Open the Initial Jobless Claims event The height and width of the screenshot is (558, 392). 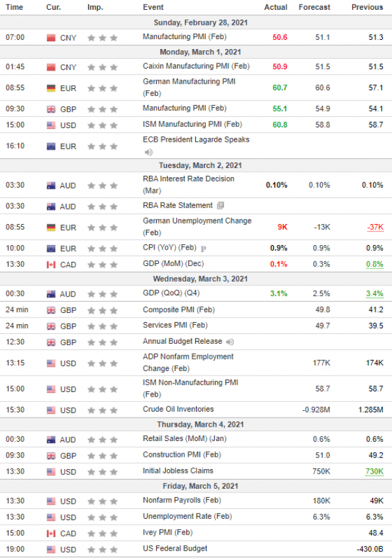click(x=178, y=470)
